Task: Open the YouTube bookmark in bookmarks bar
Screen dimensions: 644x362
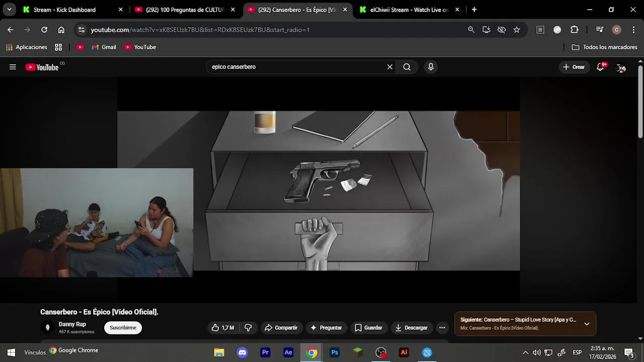Action: pyautogui.click(x=140, y=47)
